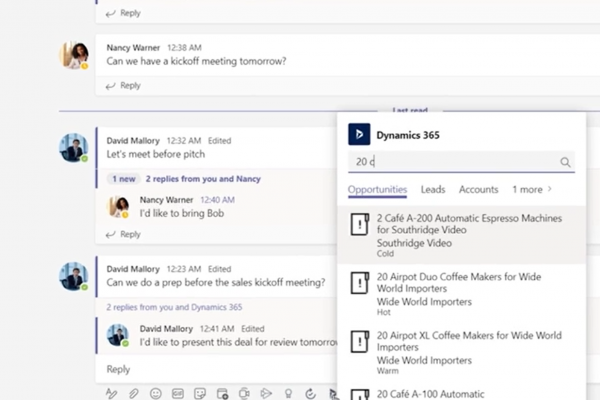Reply under 'I'd like to bring Bob'
This screenshot has width=600, height=400.
pos(124,234)
